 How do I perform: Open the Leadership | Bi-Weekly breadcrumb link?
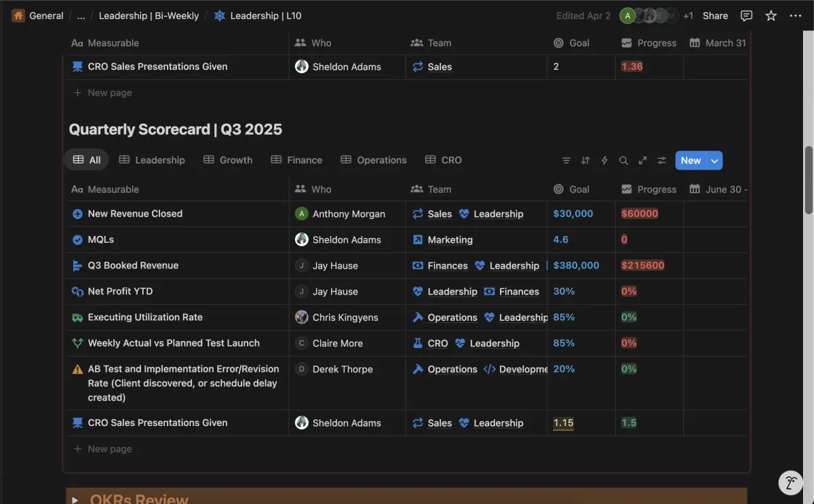coord(149,16)
